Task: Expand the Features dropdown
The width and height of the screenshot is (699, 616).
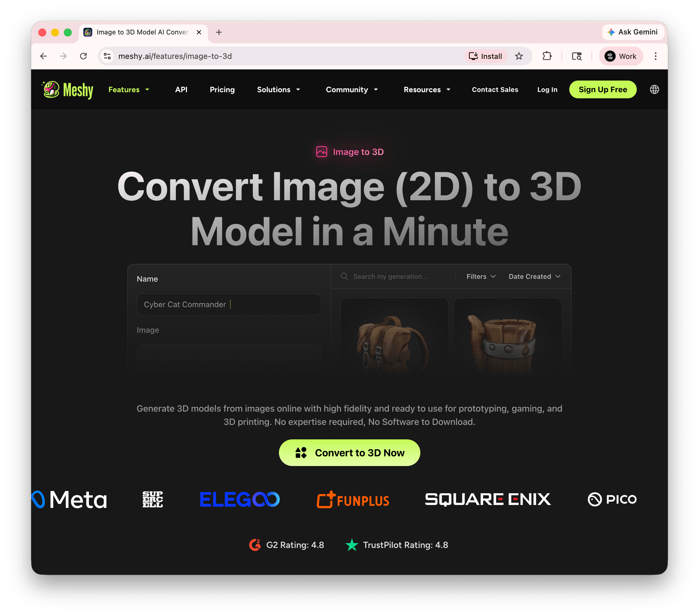Action: coord(129,89)
